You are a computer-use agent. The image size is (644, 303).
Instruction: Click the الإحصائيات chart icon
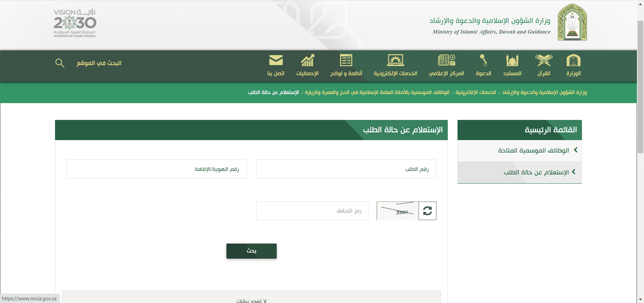(x=307, y=60)
